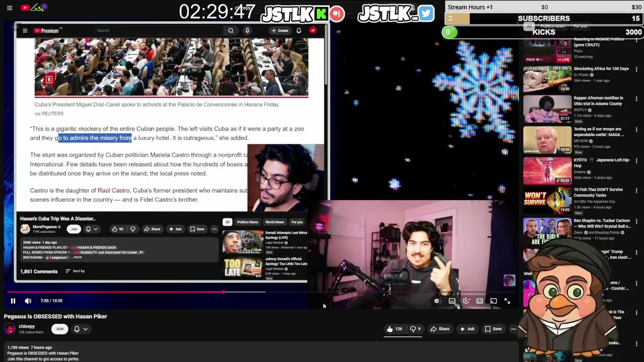
Task: Join the chleepy channel membership
Action: (59, 329)
